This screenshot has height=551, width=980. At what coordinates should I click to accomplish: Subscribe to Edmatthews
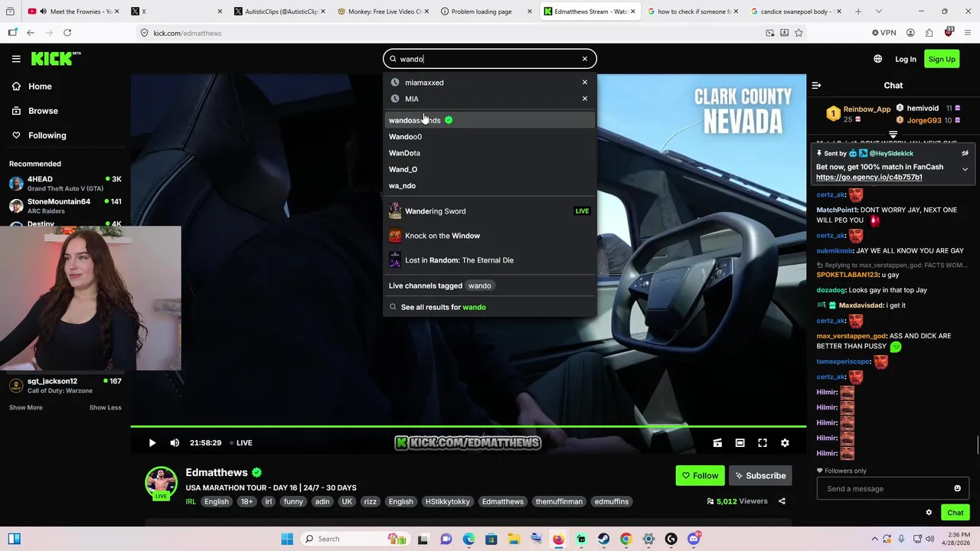[760, 476]
